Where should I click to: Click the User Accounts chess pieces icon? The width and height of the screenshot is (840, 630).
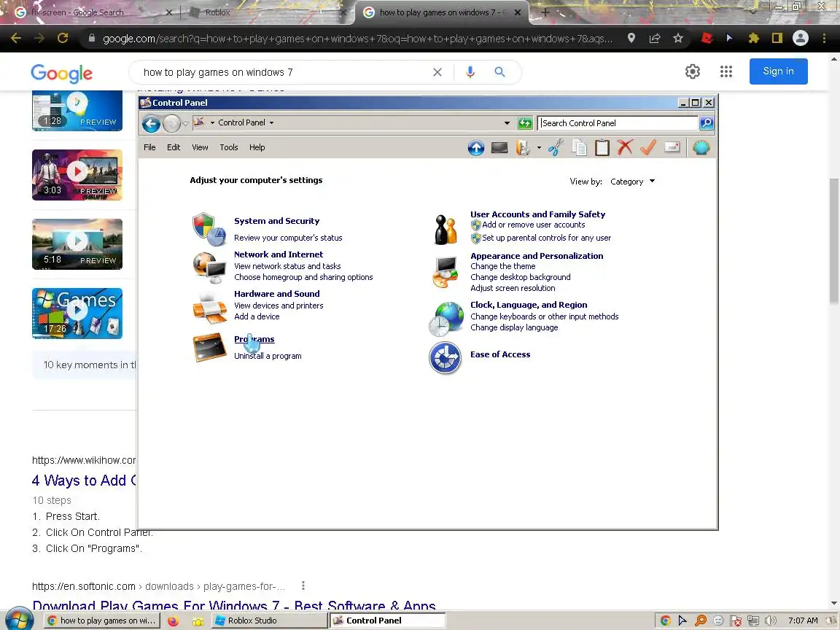(x=446, y=229)
